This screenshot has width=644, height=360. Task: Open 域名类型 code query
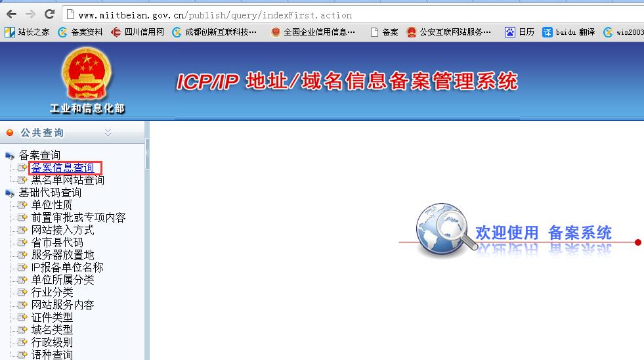tap(52, 330)
